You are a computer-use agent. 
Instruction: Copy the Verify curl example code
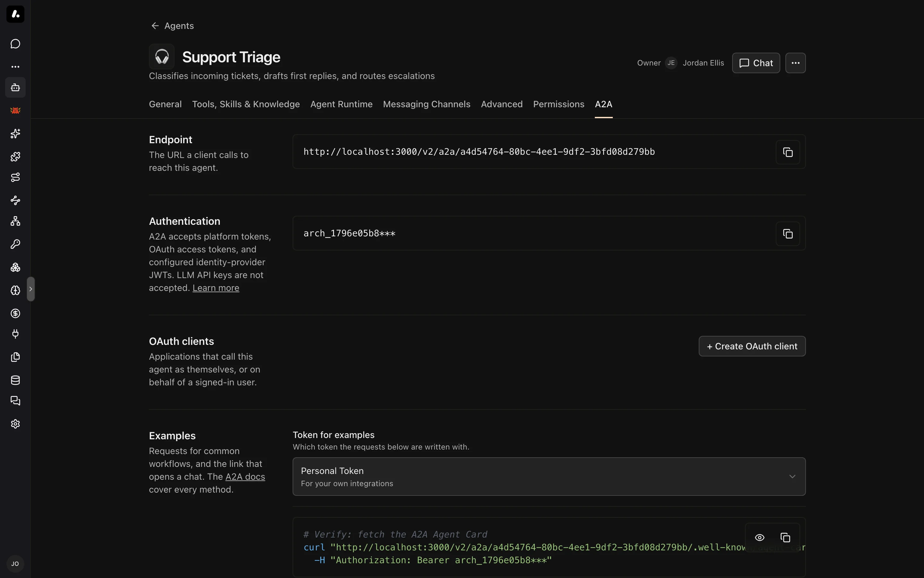785,538
